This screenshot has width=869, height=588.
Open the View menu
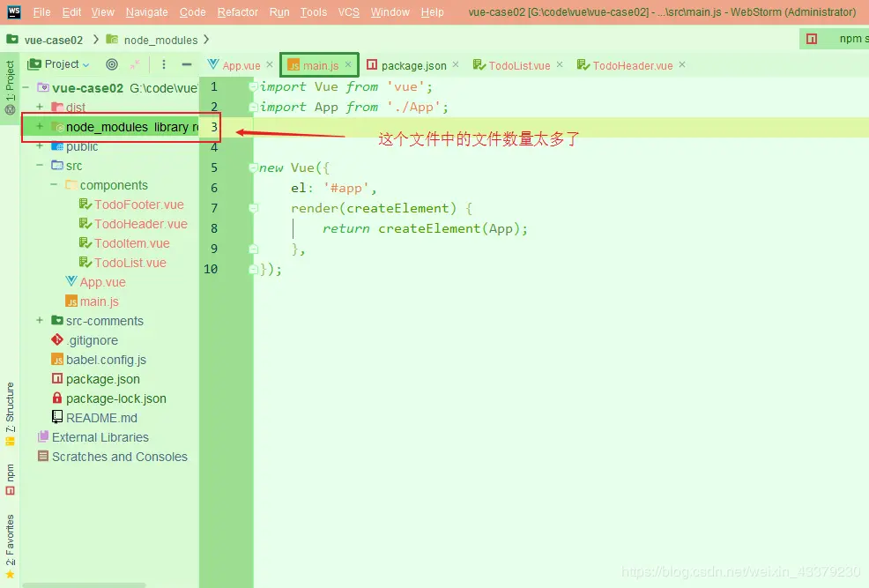click(102, 11)
